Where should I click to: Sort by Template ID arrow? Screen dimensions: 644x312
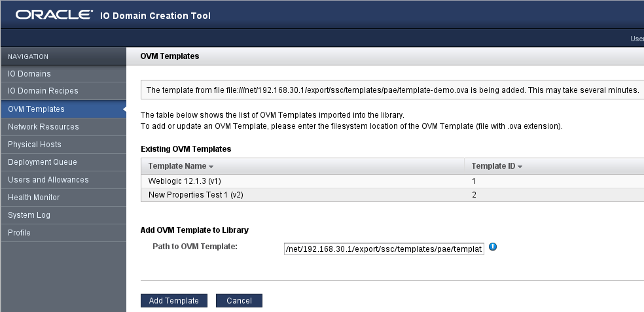pyautogui.click(x=520, y=167)
